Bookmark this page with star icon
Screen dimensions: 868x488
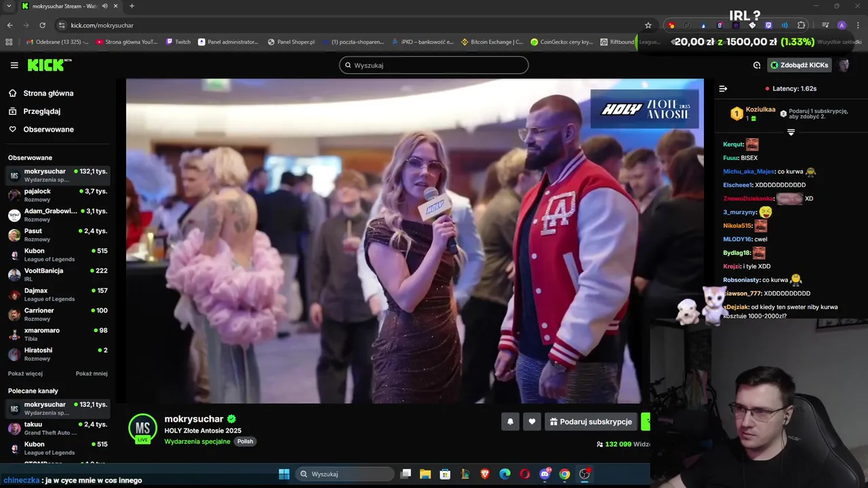pyautogui.click(x=648, y=25)
